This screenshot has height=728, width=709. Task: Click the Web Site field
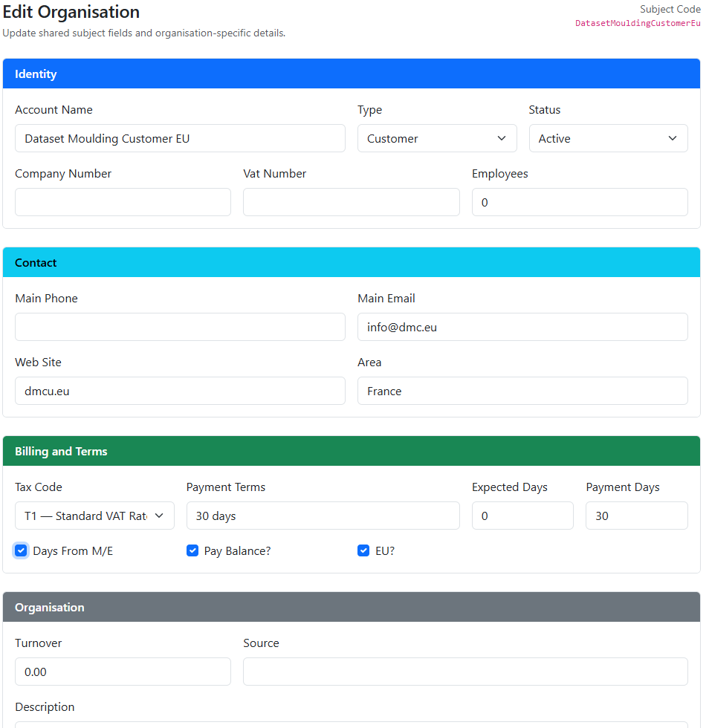coord(180,391)
